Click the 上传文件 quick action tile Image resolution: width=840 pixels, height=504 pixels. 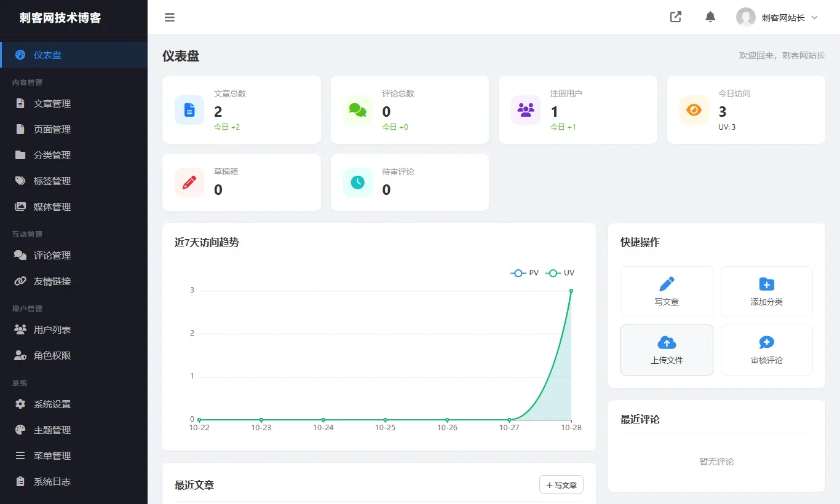click(667, 350)
